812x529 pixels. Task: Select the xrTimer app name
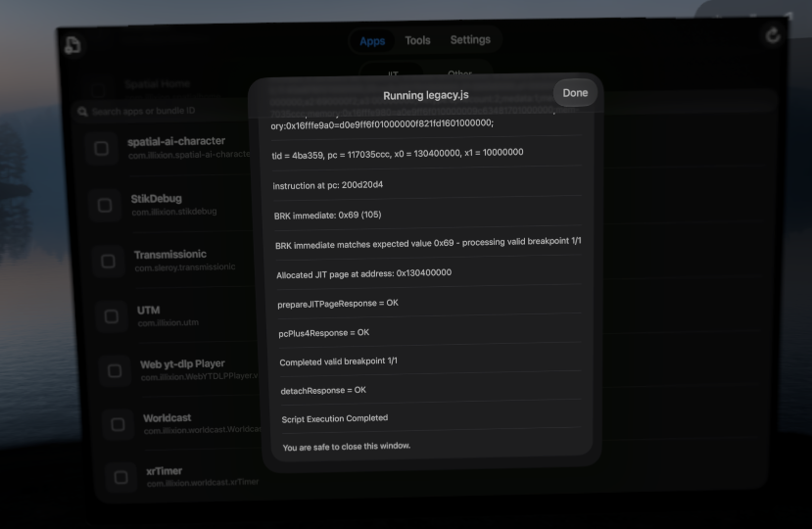pyautogui.click(x=165, y=471)
